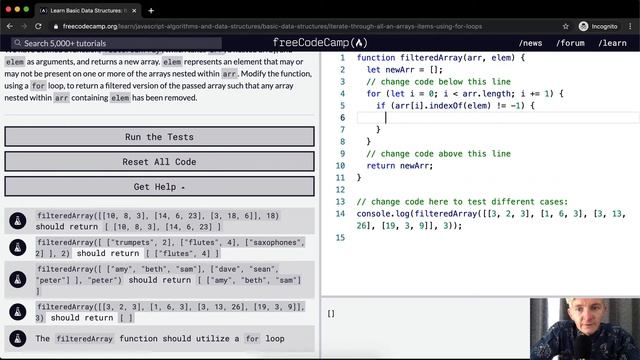The height and width of the screenshot is (360, 640).
Task: Click the test description ending 'should utilize a for loop'
Action: (160, 339)
